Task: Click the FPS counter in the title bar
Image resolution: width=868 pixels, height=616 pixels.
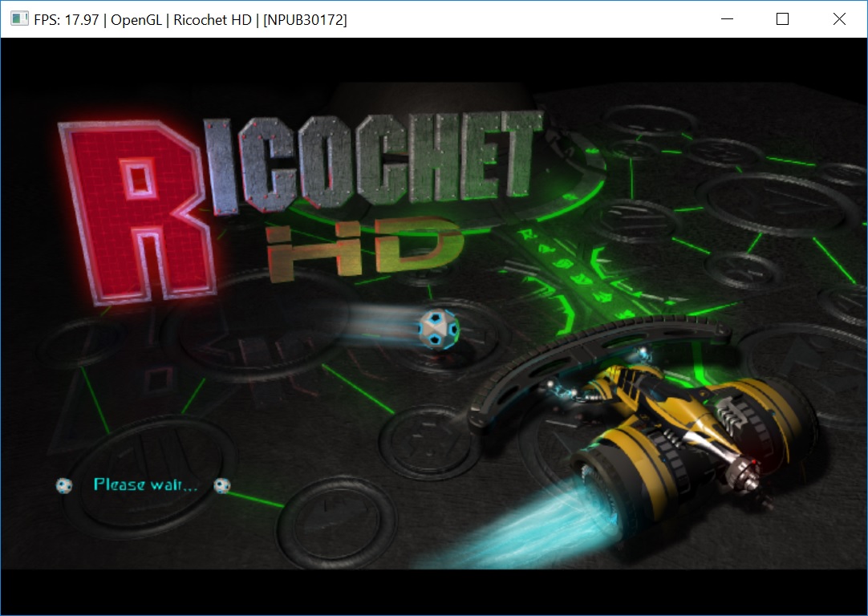Action: pyautogui.click(x=67, y=20)
